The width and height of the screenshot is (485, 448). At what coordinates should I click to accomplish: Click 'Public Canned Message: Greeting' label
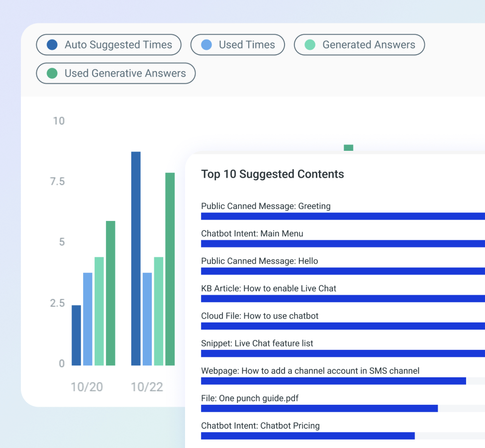pos(266,206)
